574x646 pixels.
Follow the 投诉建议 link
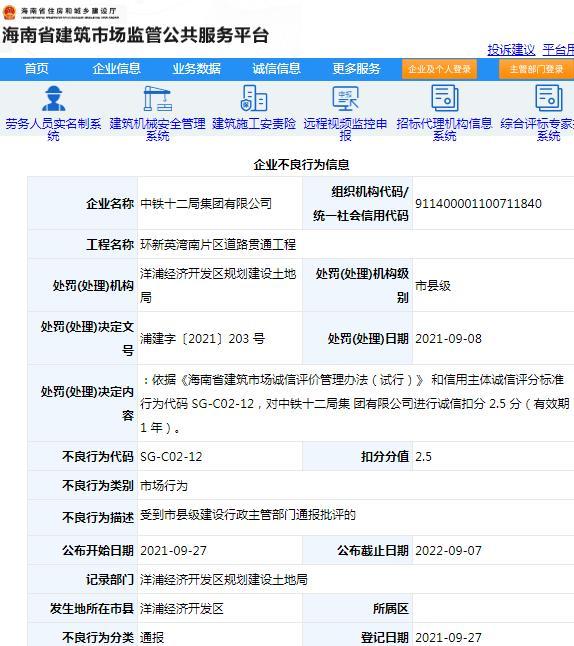[511, 50]
